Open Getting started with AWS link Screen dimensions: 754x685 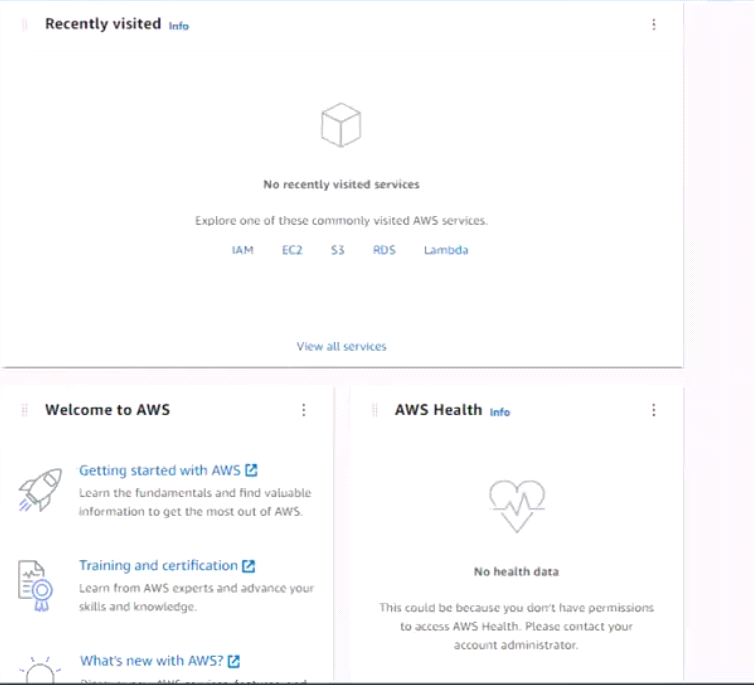point(160,470)
